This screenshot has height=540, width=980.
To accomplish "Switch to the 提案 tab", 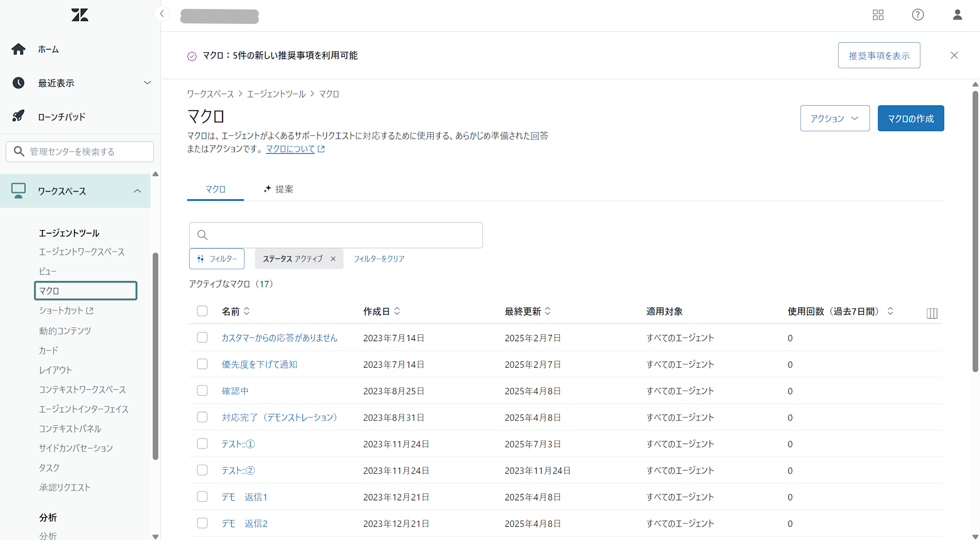I will point(278,189).
